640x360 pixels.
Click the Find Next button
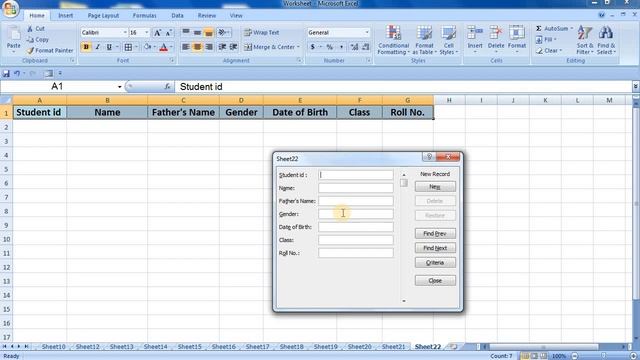point(435,248)
